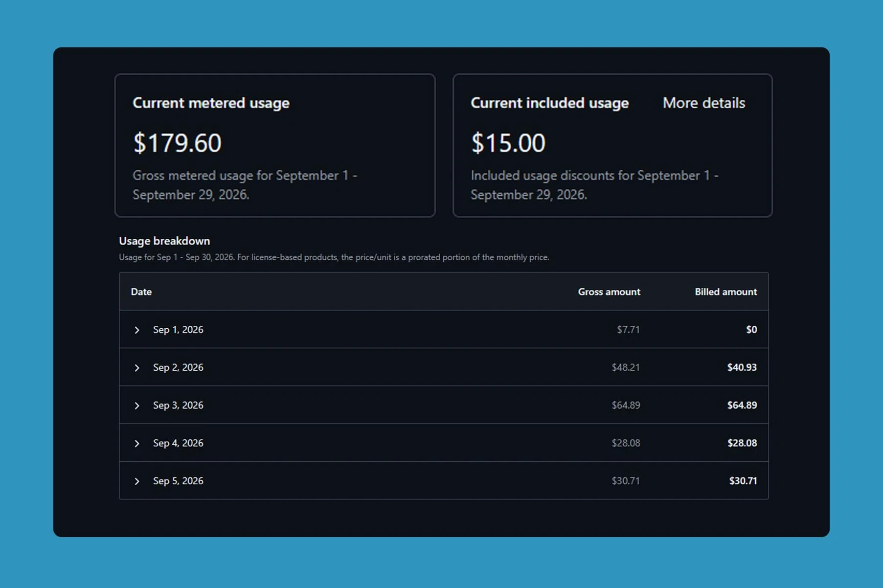Image resolution: width=883 pixels, height=588 pixels.
Task: Select the Sep 5, 2026 date text
Action: 178,481
